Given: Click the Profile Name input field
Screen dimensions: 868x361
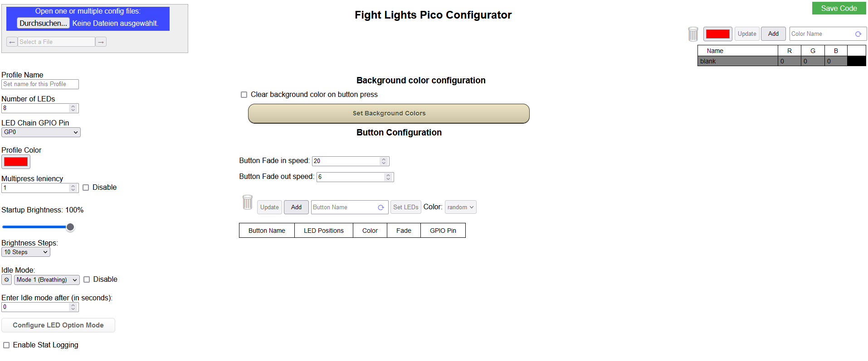Looking at the screenshot, I should (40, 84).
